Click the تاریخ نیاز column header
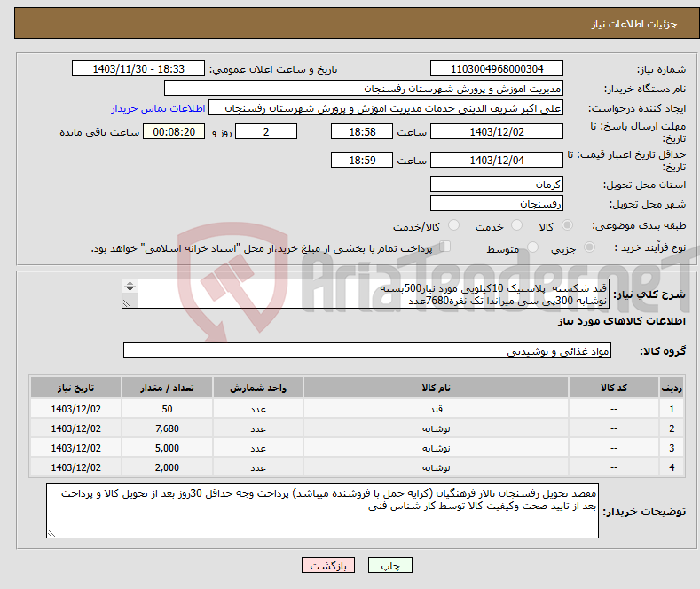Screen dimensions: 700x589 point(76,388)
